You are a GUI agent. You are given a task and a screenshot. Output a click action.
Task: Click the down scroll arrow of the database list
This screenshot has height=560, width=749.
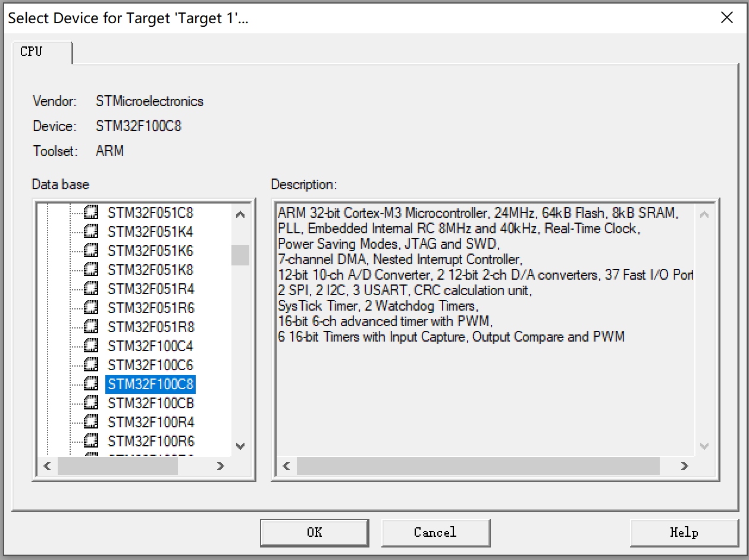click(240, 446)
